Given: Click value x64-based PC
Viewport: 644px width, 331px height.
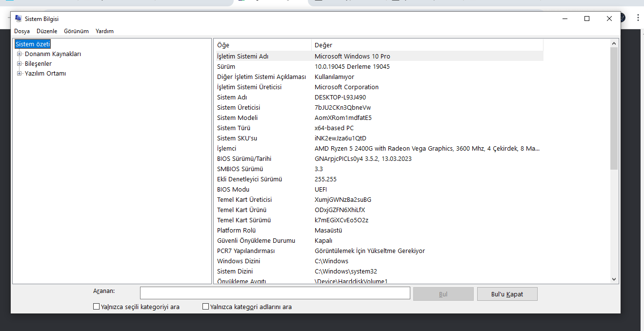Looking at the screenshot, I should point(334,128).
